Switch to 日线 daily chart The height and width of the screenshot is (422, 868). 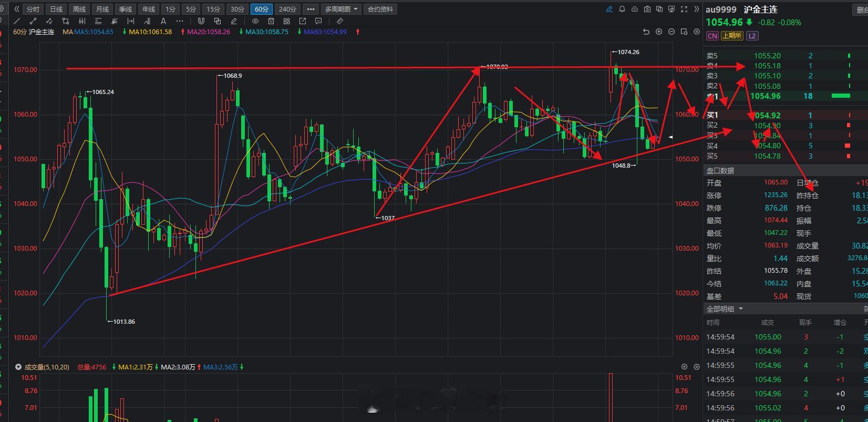pos(56,9)
